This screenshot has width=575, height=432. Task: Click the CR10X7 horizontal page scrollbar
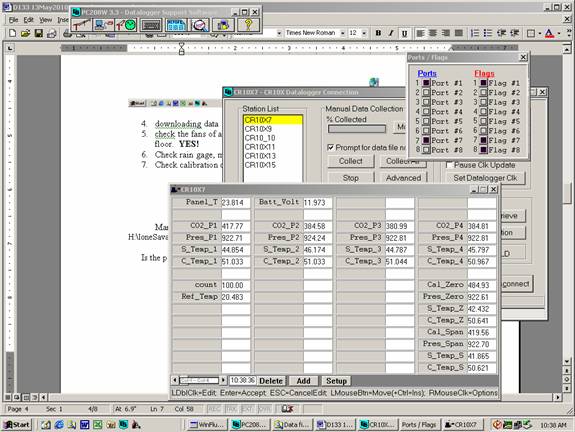tap(199, 380)
